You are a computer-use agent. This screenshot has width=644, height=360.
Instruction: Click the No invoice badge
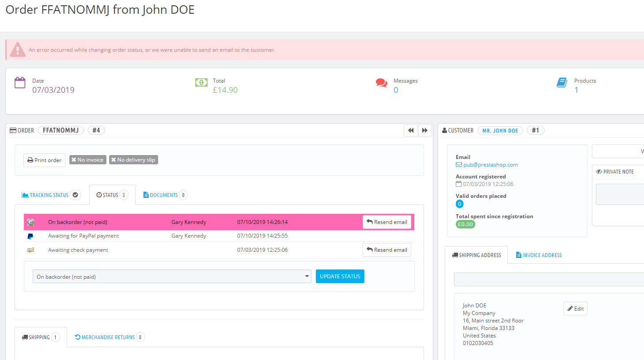point(87,160)
